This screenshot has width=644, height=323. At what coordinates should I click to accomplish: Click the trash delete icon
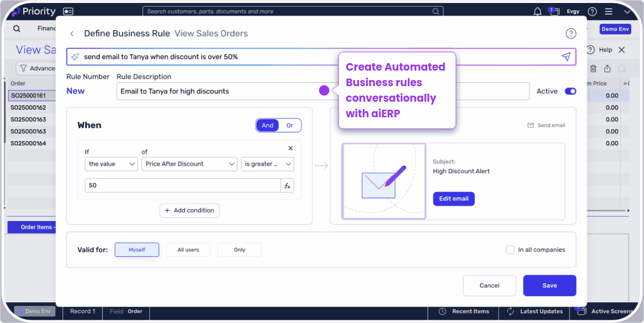593,69
